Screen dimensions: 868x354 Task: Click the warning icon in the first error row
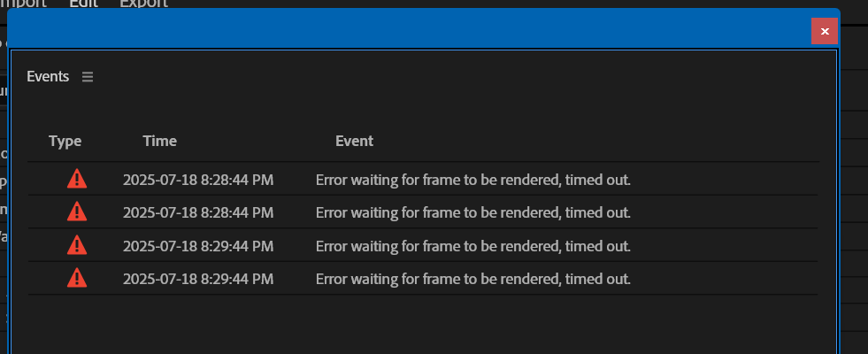pos(77,180)
